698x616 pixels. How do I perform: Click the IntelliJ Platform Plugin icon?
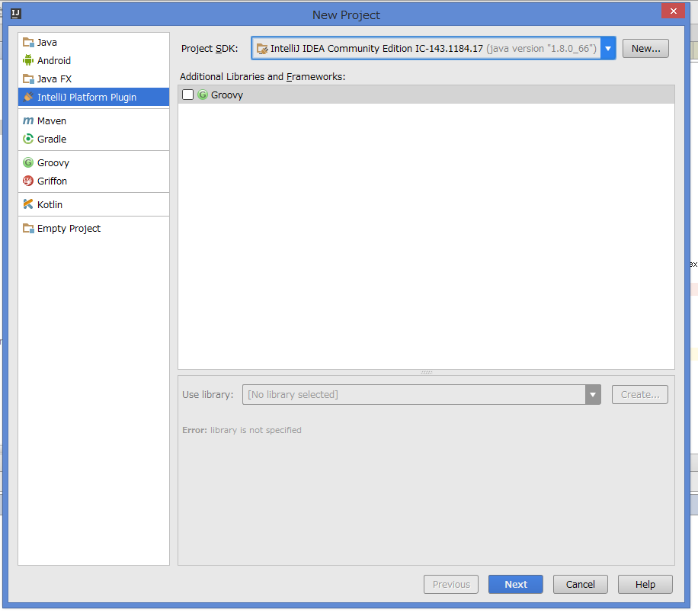coord(28,97)
